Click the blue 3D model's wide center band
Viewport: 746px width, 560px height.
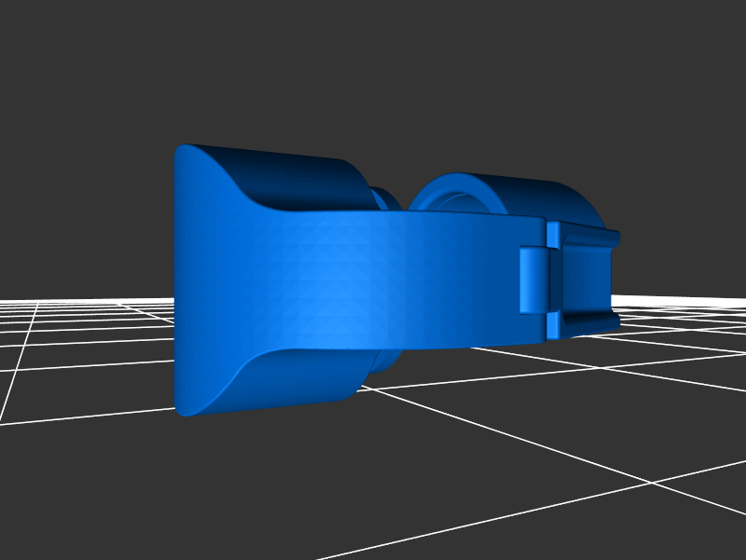click(x=392, y=280)
